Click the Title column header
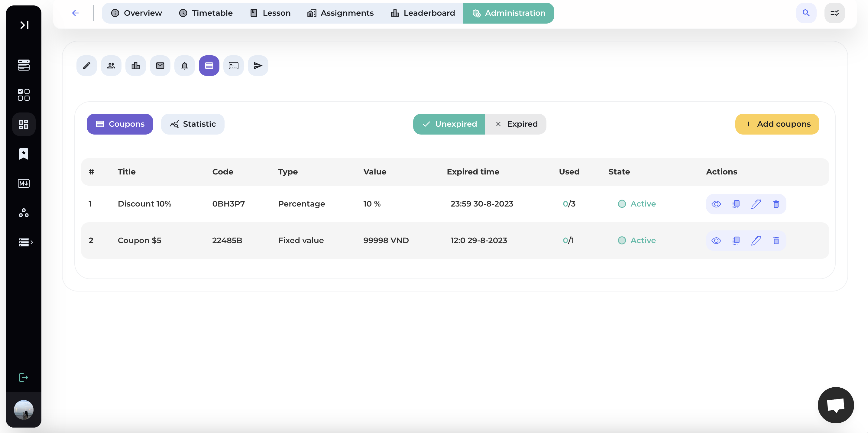The image size is (868, 433). [127, 172]
